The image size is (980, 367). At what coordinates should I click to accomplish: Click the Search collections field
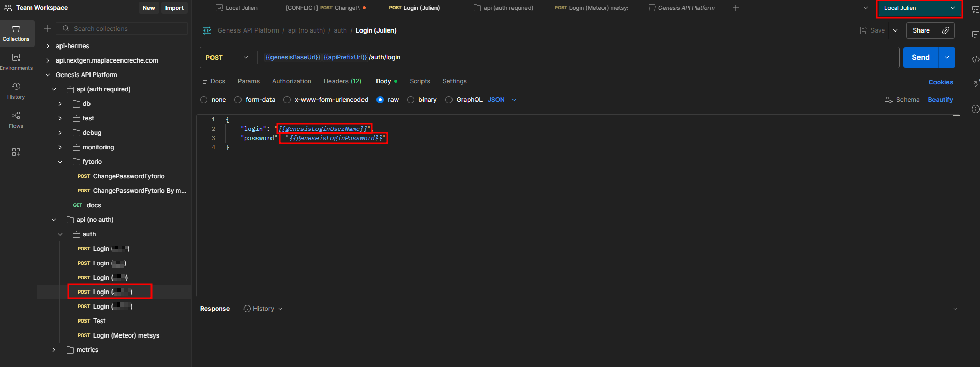(x=123, y=28)
